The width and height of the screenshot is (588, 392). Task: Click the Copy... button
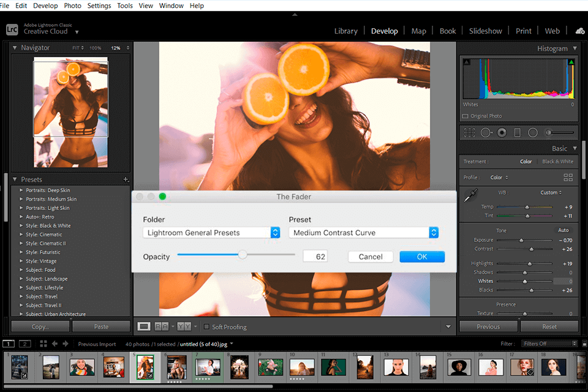pos(40,326)
